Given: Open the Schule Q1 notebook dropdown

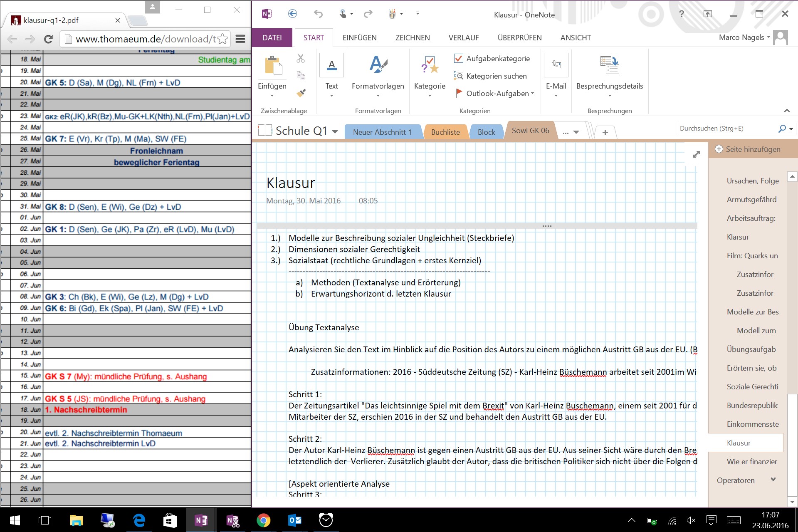Looking at the screenshot, I should (x=335, y=132).
